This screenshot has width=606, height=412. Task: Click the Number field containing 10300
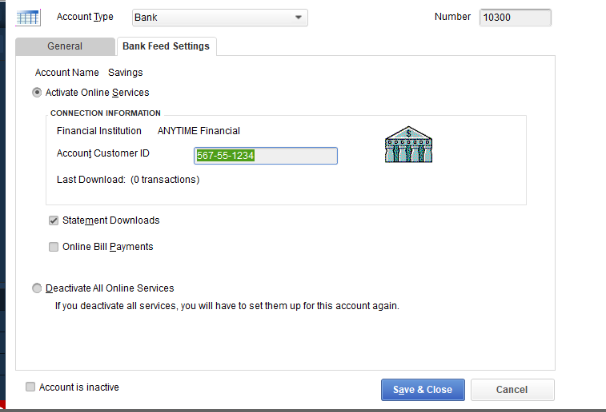click(x=515, y=17)
